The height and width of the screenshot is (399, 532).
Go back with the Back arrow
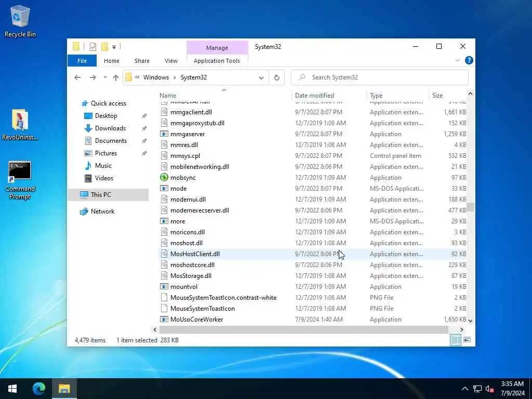tap(78, 77)
